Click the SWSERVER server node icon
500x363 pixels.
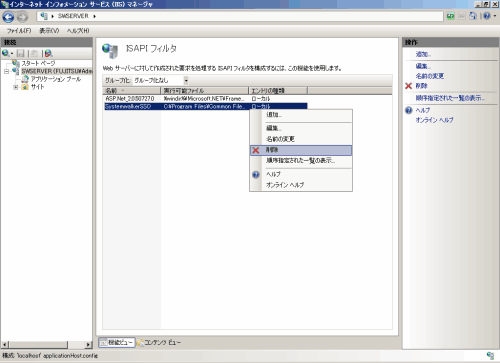[x=16, y=71]
